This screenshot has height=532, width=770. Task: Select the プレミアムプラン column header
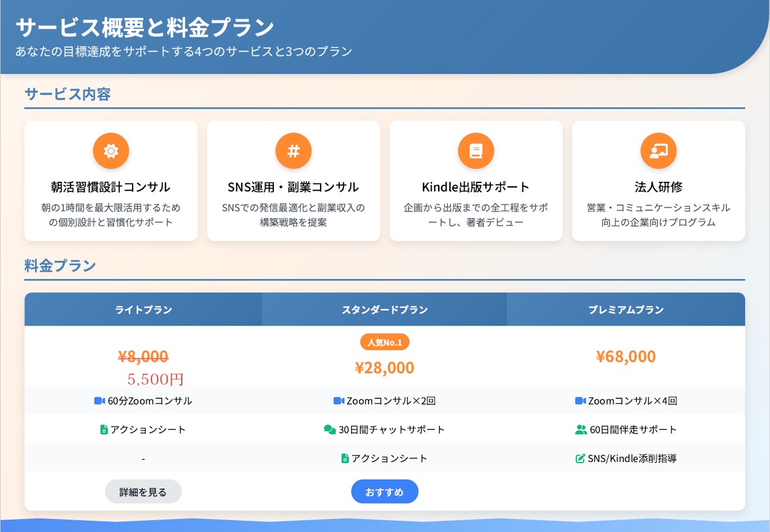coord(626,309)
